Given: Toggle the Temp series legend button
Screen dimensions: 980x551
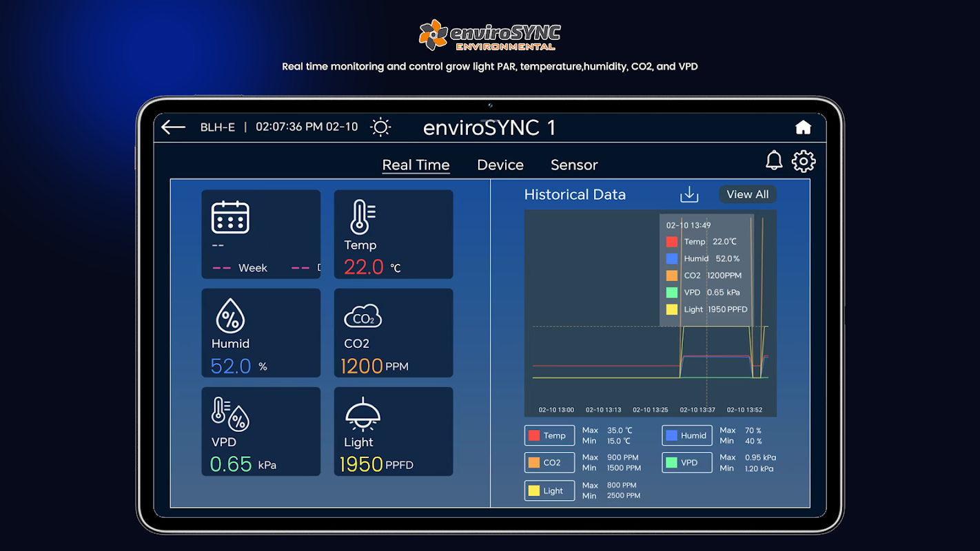Looking at the screenshot, I should pos(549,435).
